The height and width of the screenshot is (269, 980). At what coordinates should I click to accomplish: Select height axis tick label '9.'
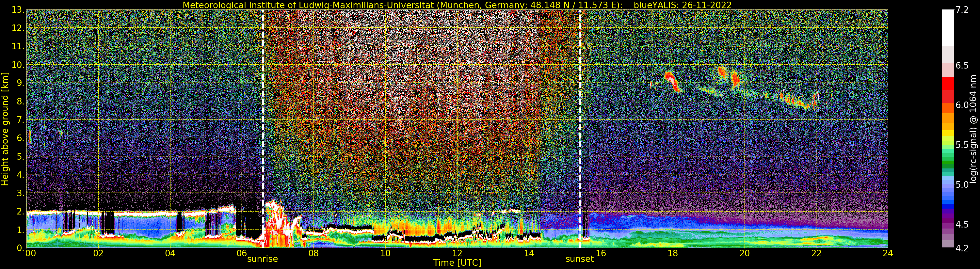pyautogui.click(x=21, y=83)
